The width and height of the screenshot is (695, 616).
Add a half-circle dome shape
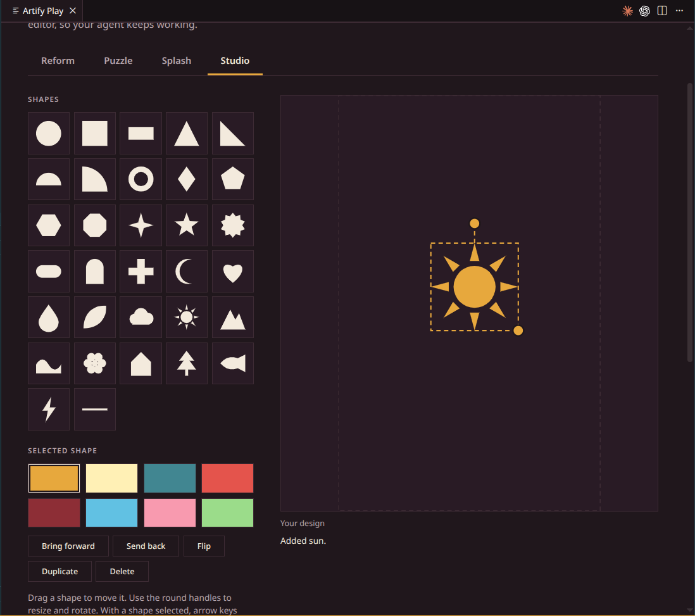48,179
